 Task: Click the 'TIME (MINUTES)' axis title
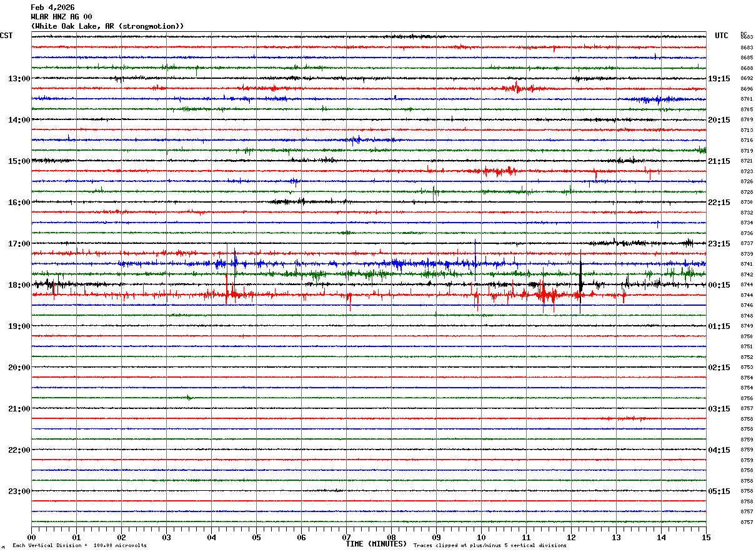pyautogui.click(x=377, y=544)
